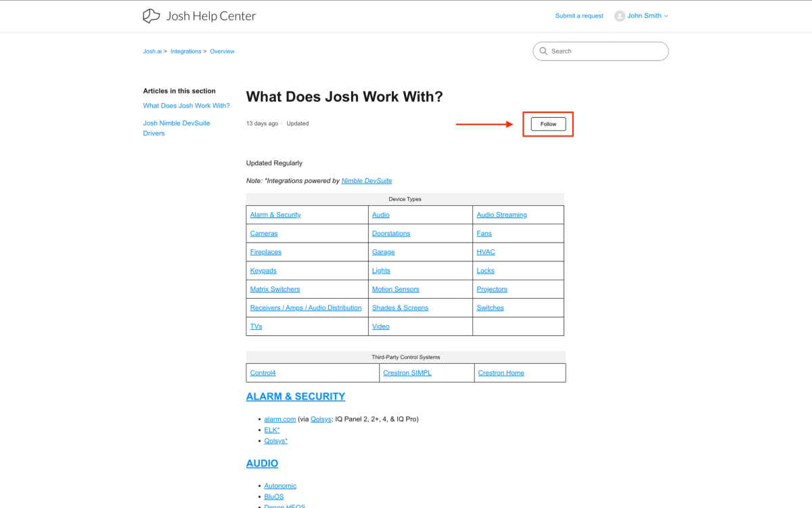Image resolution: width=812 pixels, height=508 pixels.
Task: Open the ELK* list link
Action: 272,430
